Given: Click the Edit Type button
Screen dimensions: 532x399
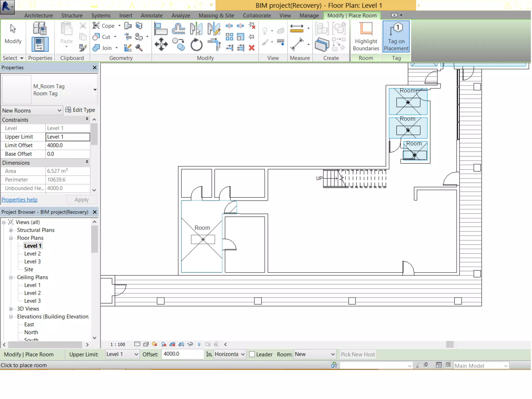Looking at the screenshot, I should 80,110.
